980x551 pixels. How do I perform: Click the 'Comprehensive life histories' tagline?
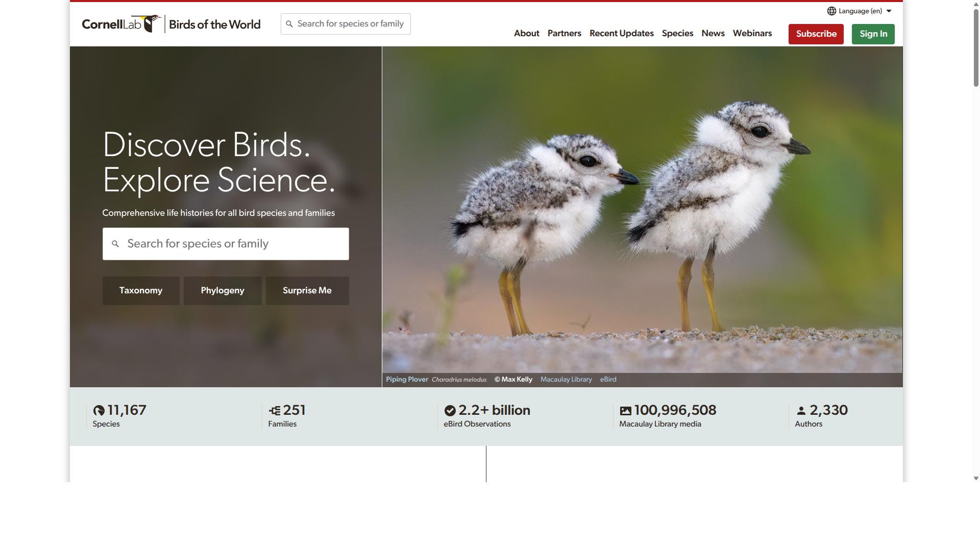[218, 213]
